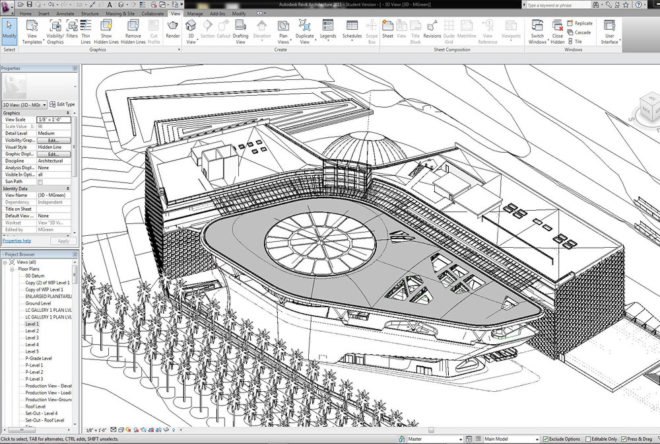Switch to the Insert ribbon tab

coord(44,13)
